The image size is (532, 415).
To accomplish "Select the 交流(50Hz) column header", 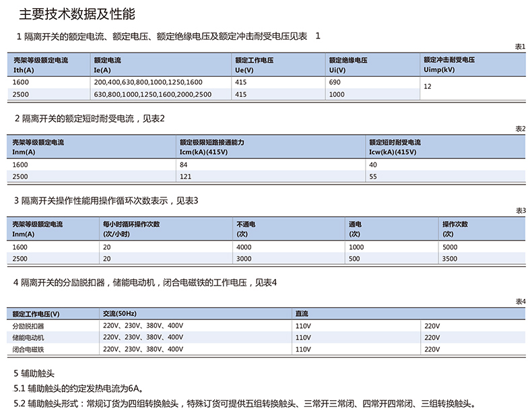I will pos(119,314).
